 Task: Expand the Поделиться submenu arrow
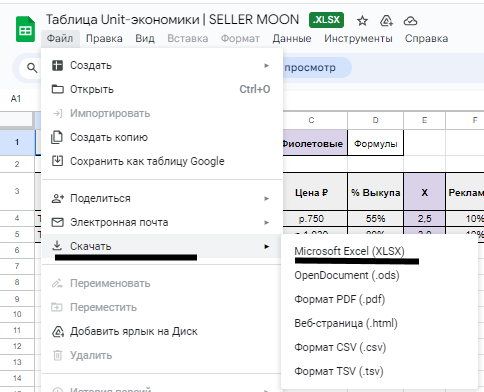[x=266, y=198]
